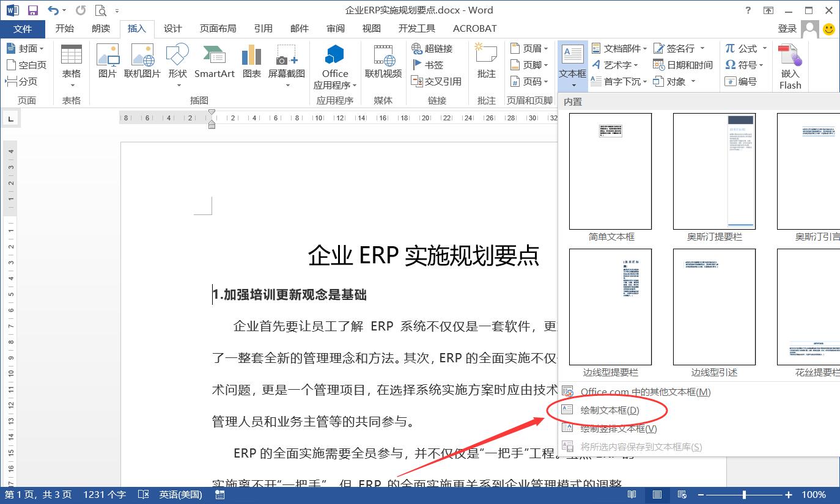Save the document with the floppy icon
Image resolution: width=840 pixels, height=504 pixels.
point(33,10)
